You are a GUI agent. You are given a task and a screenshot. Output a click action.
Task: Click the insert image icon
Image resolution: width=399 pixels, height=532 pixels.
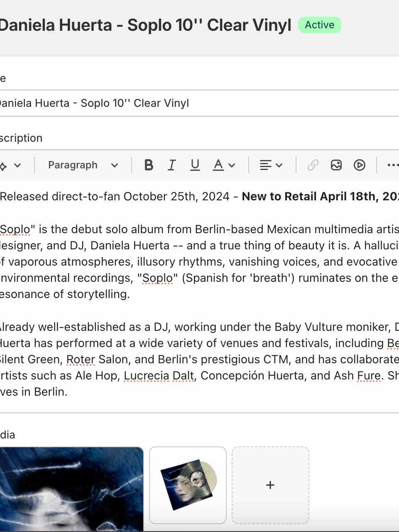tap(336, 165)
